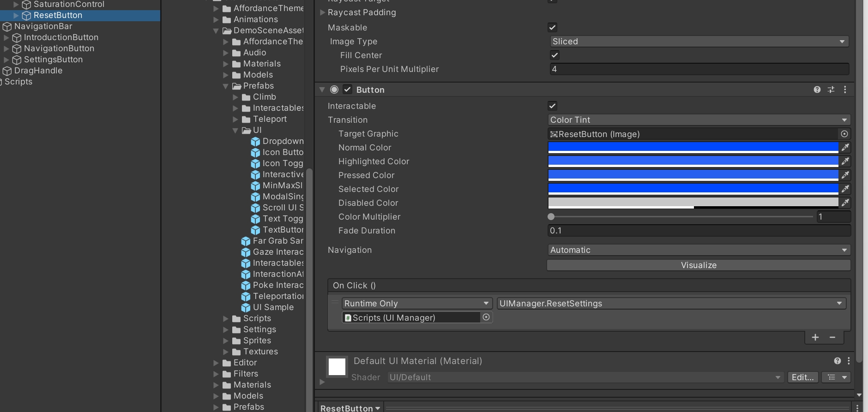The width and height of the screenshot is (868, 412).
Task: Select Poke Interactable prefab
Action: coord(272,285)
